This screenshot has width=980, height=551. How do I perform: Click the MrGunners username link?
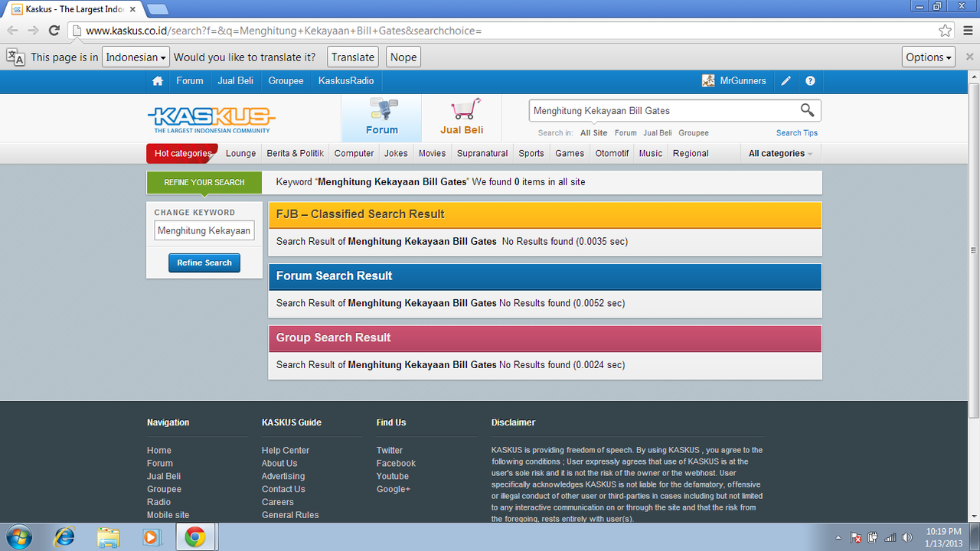point(743,81)
